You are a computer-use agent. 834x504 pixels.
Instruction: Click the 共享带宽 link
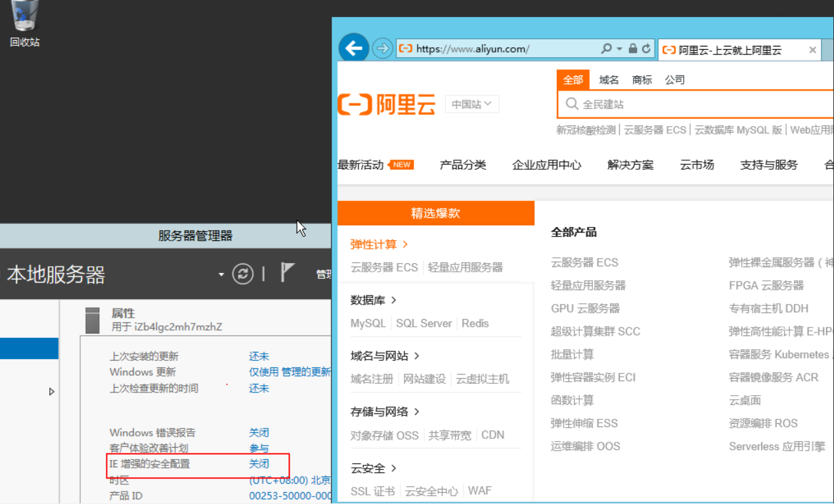[450, 434]
